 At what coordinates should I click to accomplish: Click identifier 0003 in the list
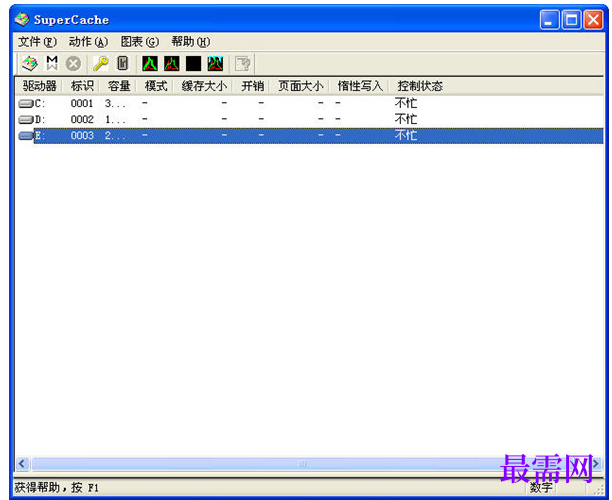(82, 135)
